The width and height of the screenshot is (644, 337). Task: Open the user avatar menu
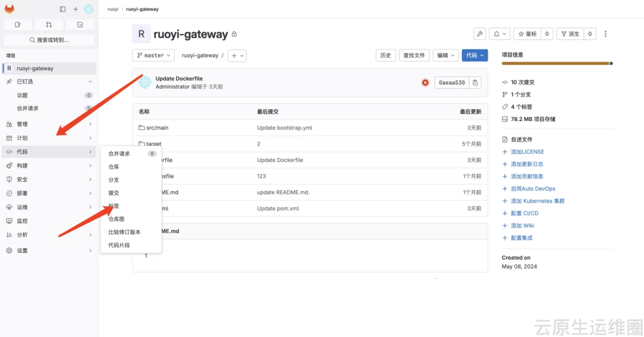click(x=89, y=9)
